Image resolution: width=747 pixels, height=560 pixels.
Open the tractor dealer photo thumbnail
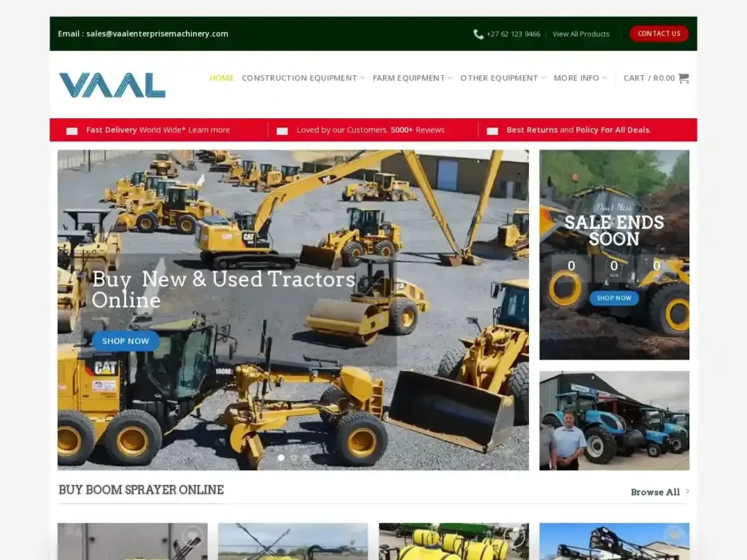614,421
